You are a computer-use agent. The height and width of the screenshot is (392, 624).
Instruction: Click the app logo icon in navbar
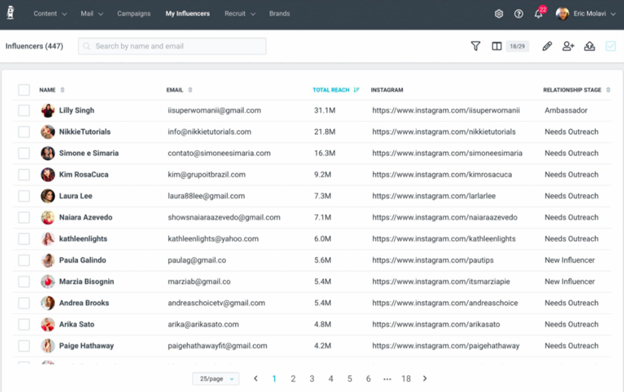click(x=11, y=13)
